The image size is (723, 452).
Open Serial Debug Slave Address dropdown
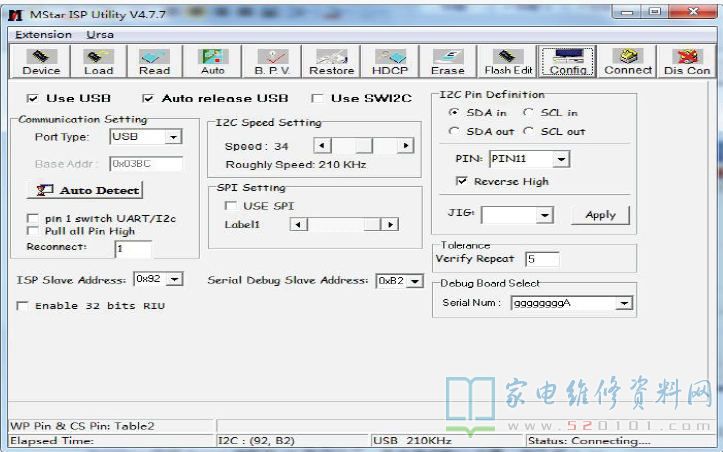point(415,280)
